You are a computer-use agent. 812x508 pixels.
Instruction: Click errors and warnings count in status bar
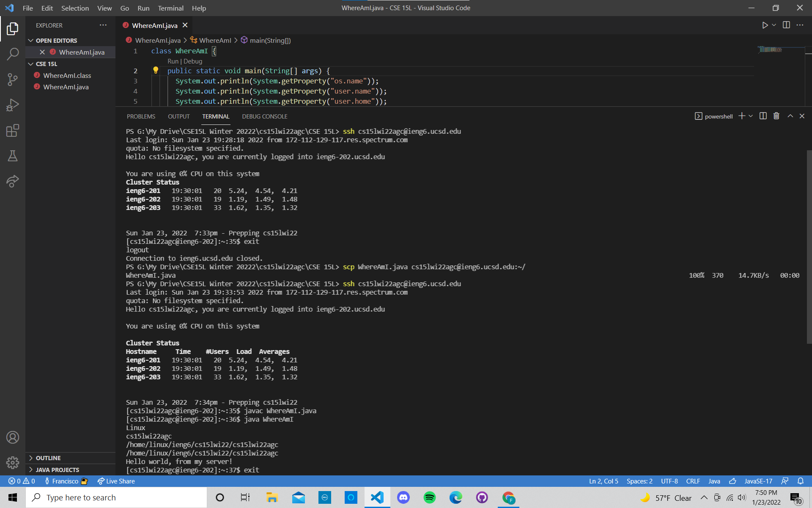(x=22, y=481)
